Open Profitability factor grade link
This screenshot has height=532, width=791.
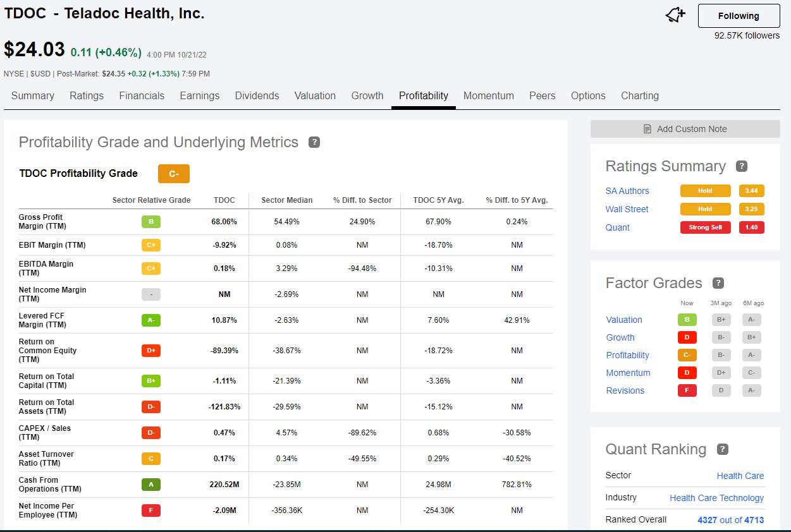click(628, 355)
